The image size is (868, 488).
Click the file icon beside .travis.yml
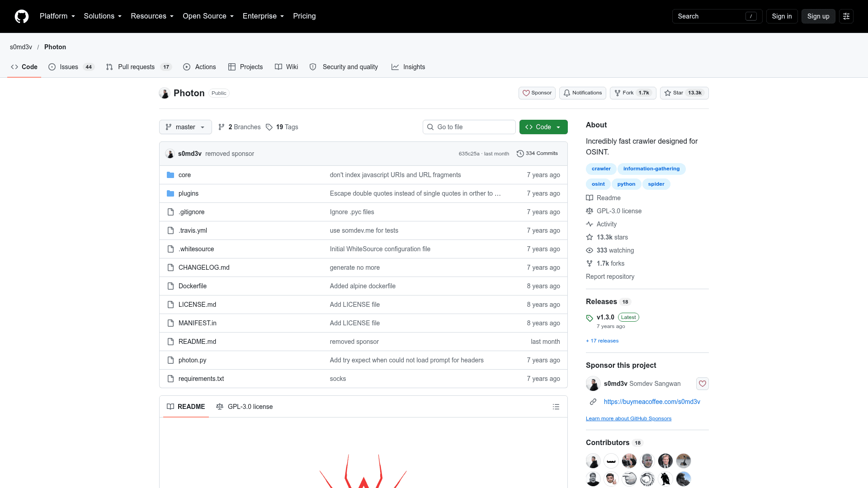point(170,230)
